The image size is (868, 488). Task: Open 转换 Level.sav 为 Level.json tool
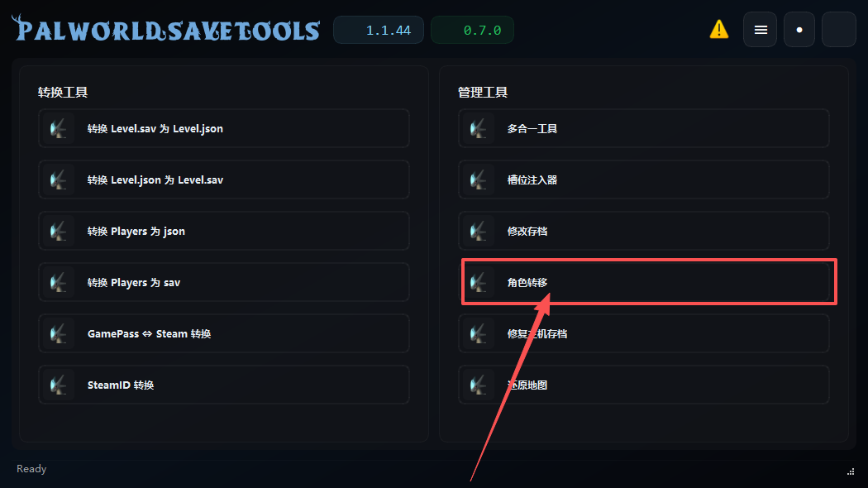[x=224, y=128]
